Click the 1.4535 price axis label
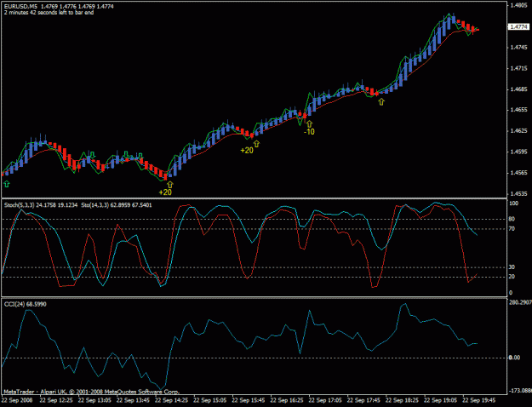This screenshot has height=407, width=532. [518, 194]
